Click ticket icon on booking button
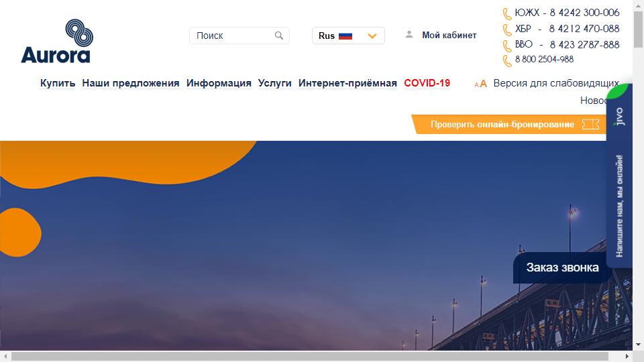The width and height of the screenshot is (644, 362). 590,125
